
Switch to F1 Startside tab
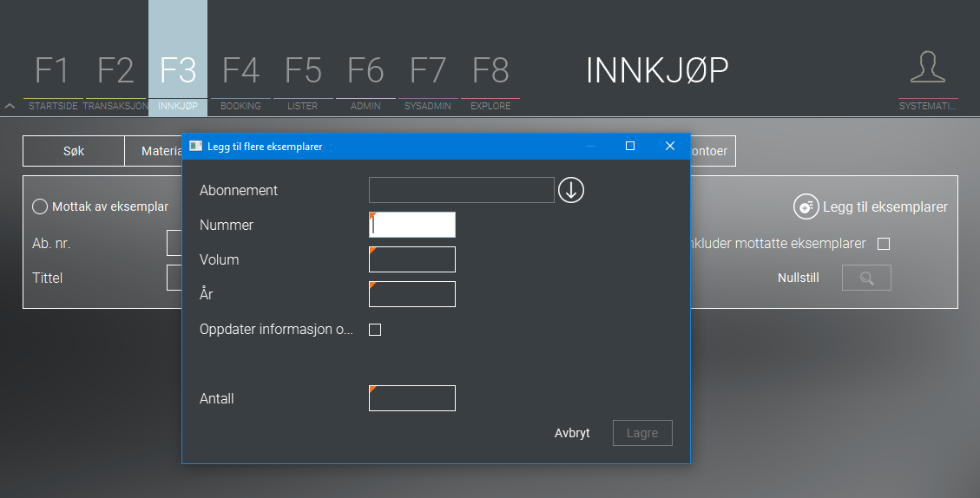(x=52, y=80)
